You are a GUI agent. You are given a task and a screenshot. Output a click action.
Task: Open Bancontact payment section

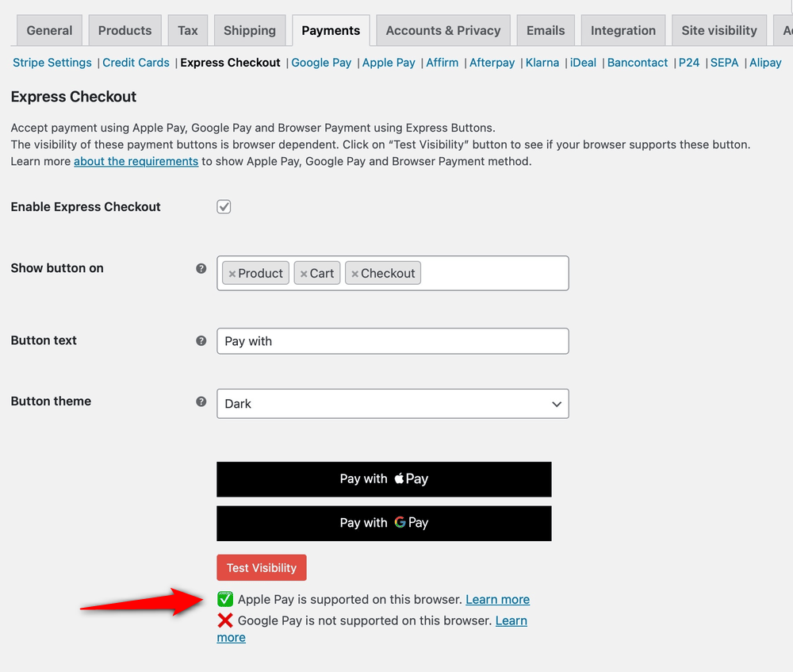[x=638, y=63]
